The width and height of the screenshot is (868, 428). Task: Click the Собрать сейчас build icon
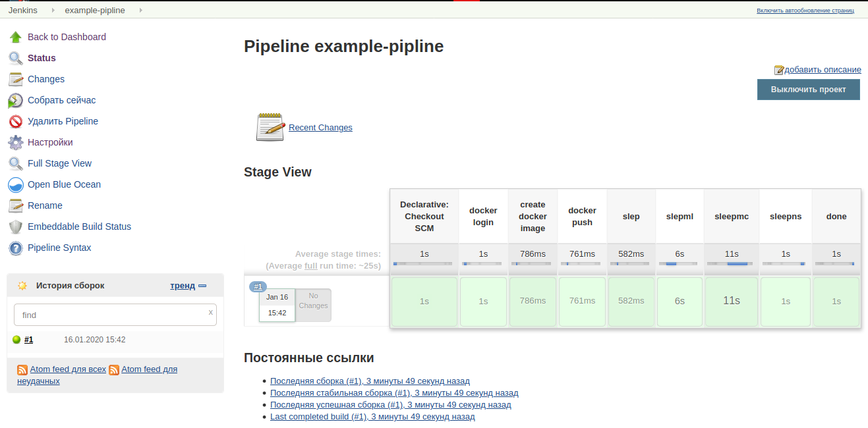16,101
